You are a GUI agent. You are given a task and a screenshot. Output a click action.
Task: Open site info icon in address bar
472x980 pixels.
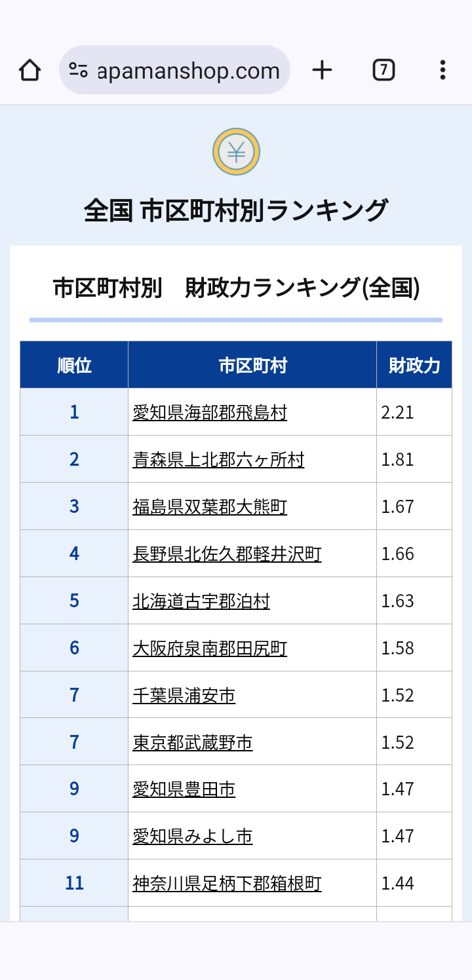click(78, 70)
